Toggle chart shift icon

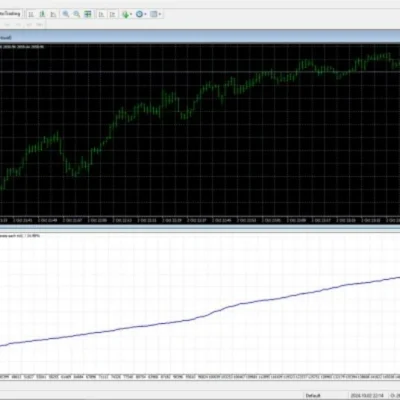113,14
